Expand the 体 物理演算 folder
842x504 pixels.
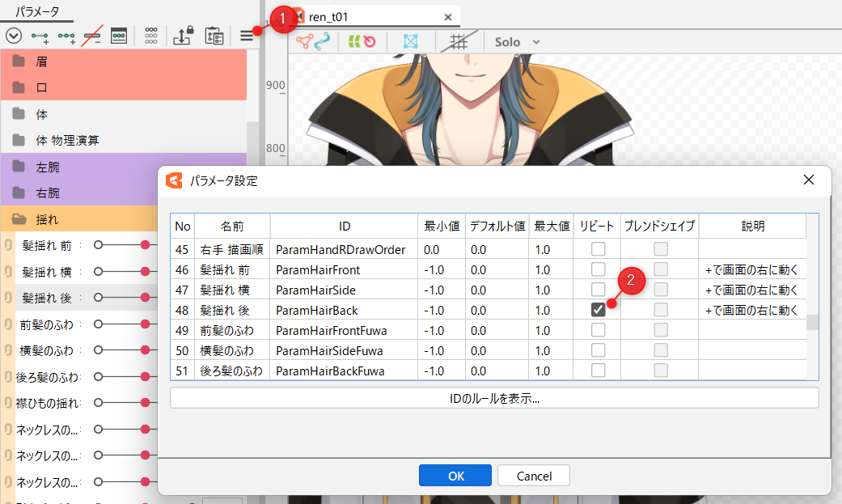click(19, 140)
